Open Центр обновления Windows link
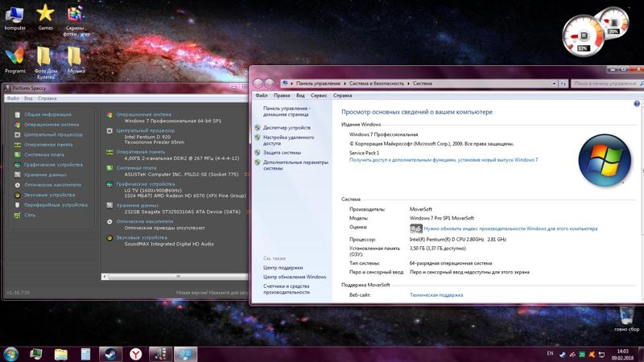 pyautogui.click(x=295, y=277)
